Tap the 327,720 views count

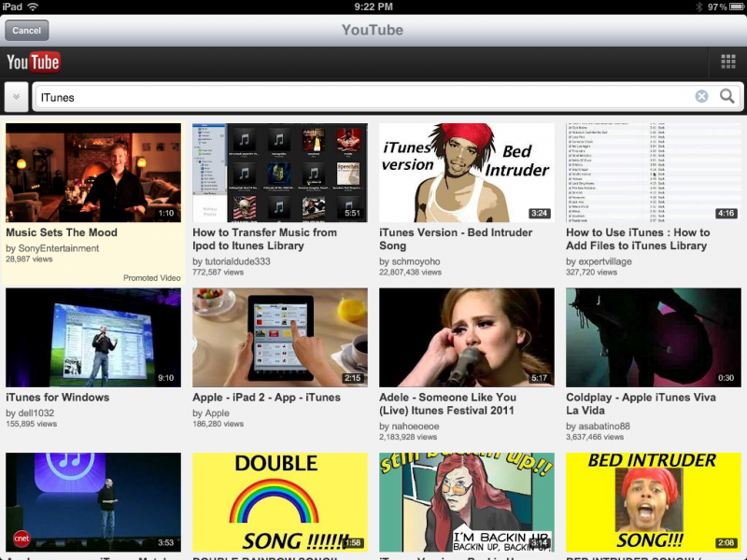pyautogui.click(x=591, y=273)
